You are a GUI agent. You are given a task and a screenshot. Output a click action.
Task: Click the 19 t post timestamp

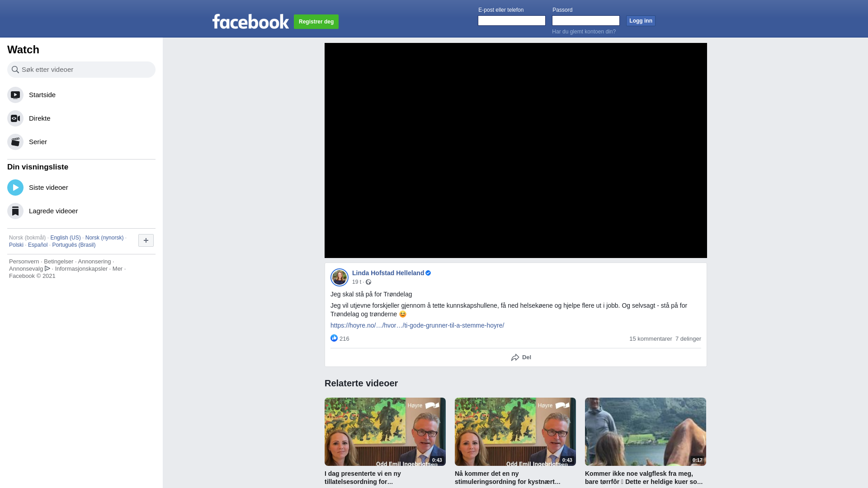coord(357,282)
